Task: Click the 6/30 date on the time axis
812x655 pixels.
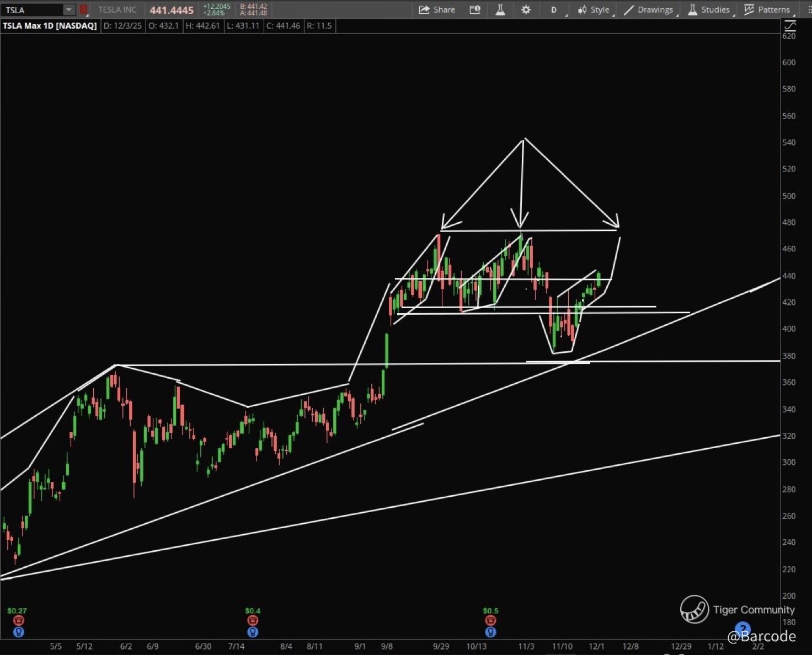Action: (x=203, y=646)
